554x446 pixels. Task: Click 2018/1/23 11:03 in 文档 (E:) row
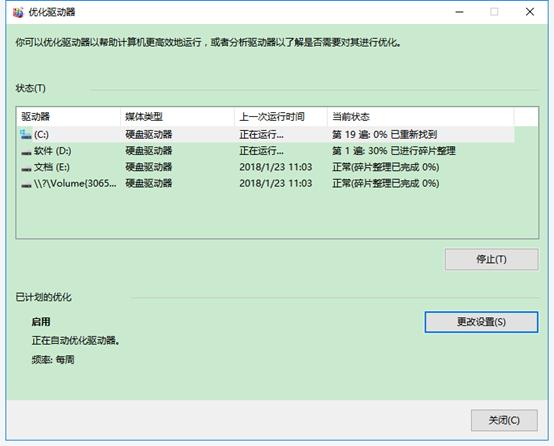pos(276,167)
